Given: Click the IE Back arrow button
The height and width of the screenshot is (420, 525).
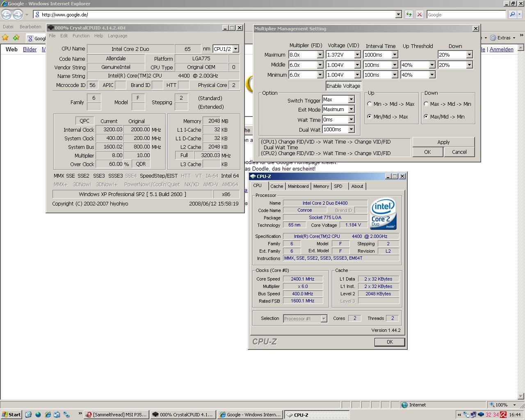Looking at the screenshot, I should (x=6, y=14).
